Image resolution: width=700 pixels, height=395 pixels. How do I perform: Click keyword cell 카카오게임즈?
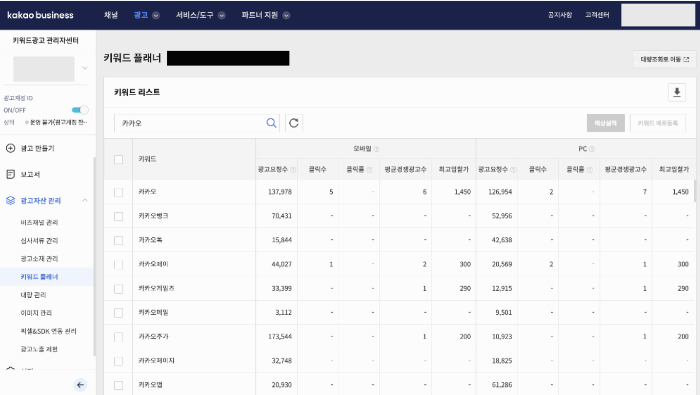tap(156, 288)
